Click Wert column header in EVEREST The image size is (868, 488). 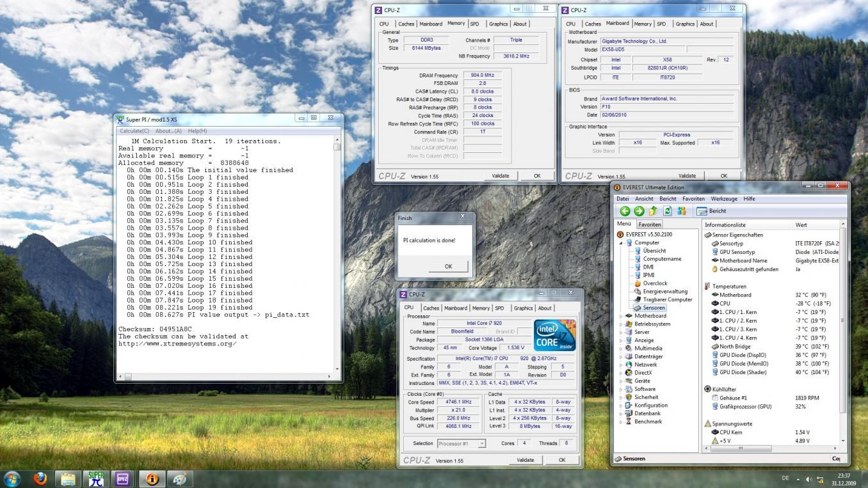point(816,225)
